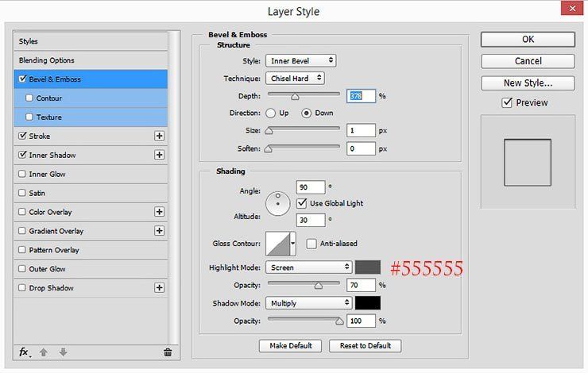Uncheck the Bevel & Emboss checkbox
The width and height of the screenshot is (588, 373).
pos(22,79)
